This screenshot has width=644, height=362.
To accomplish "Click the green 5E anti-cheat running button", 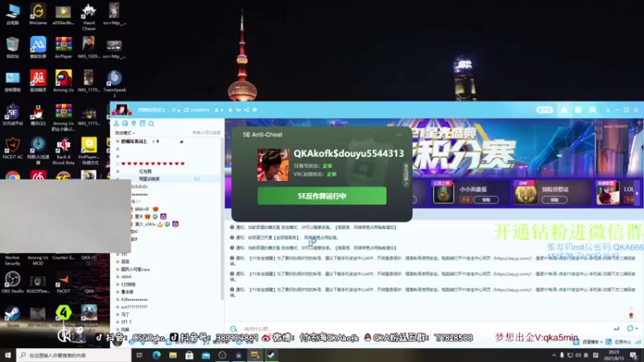I will point(321,196).
